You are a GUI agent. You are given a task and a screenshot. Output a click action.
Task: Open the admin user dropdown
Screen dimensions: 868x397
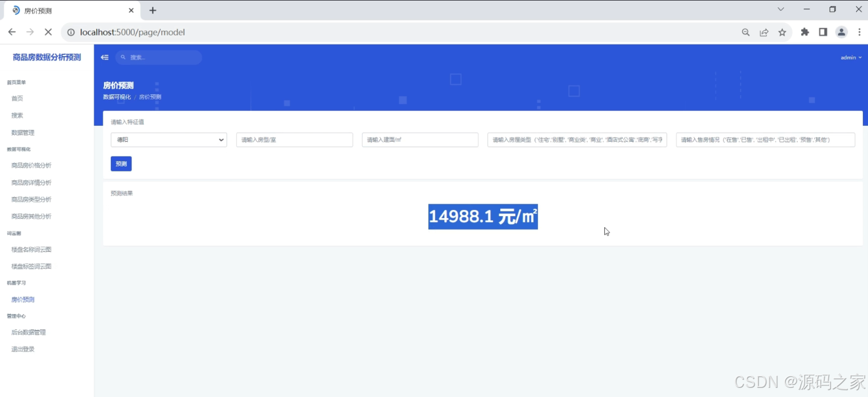[851, 57]
